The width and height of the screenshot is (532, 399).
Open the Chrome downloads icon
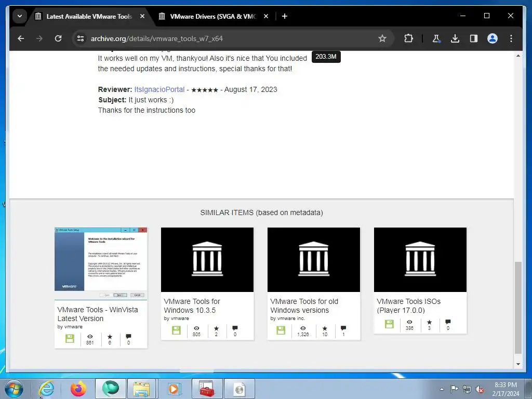click(x=455, y=38)
